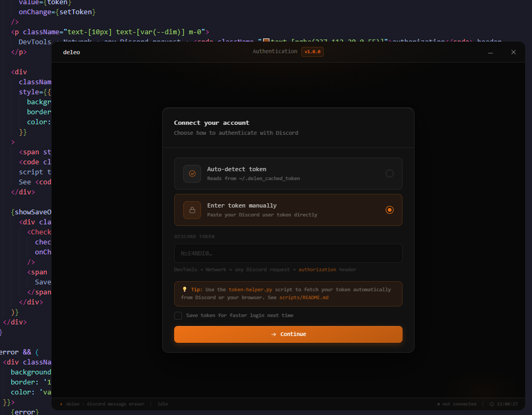Viewport: 532px width, 415px height.
Task: Click the checkmark icon beside Auto-detect token
Action: (192, 174)
